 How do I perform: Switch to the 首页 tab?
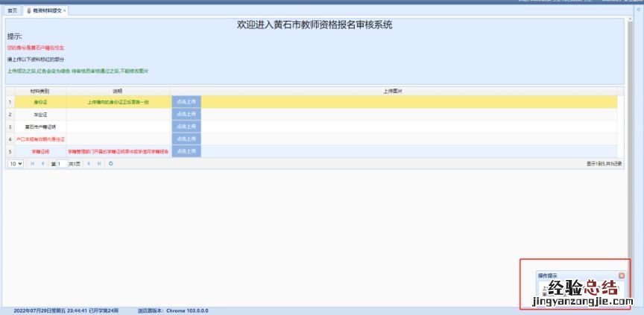[12, 10]
